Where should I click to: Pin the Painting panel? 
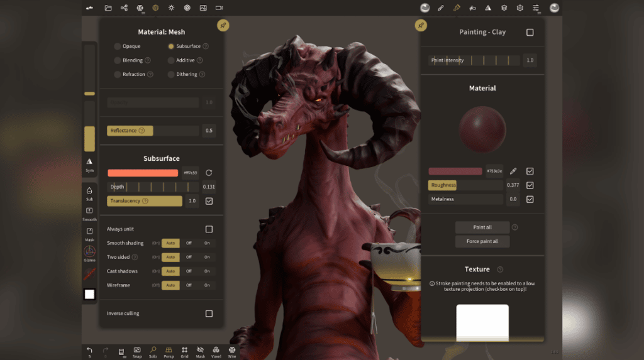pyautogui.click(x=421, y=26)
